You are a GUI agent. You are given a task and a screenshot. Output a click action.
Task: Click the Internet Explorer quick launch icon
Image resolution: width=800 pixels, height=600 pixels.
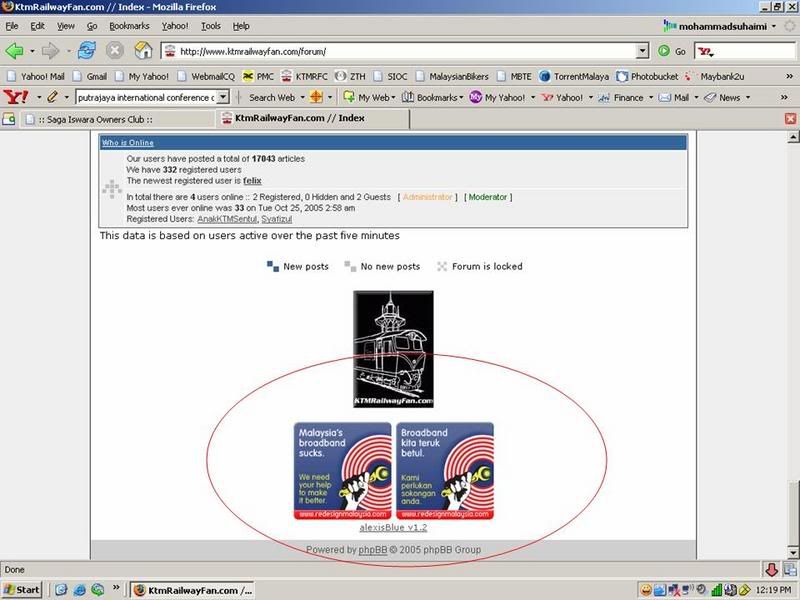pos(80,590)
